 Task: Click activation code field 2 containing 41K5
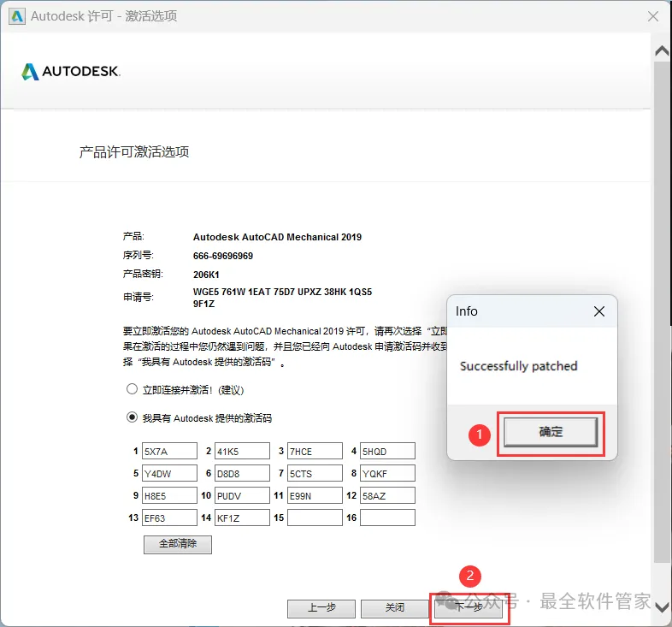(242, 451)
